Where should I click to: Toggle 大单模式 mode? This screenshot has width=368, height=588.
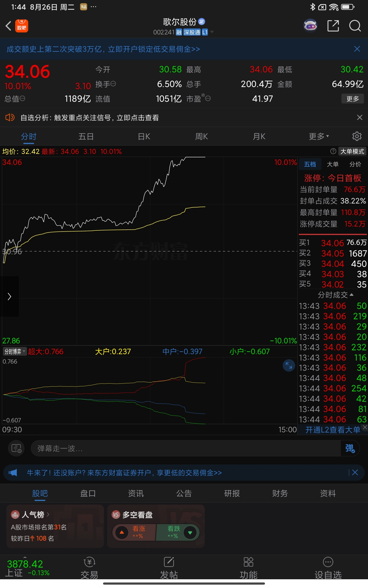(352, 151)
